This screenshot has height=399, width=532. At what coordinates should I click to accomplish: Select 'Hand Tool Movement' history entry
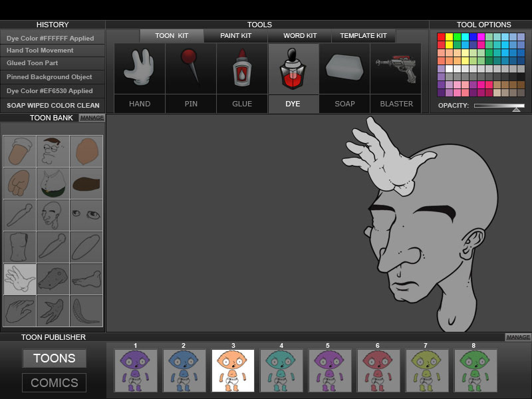[x=53, y=51]
